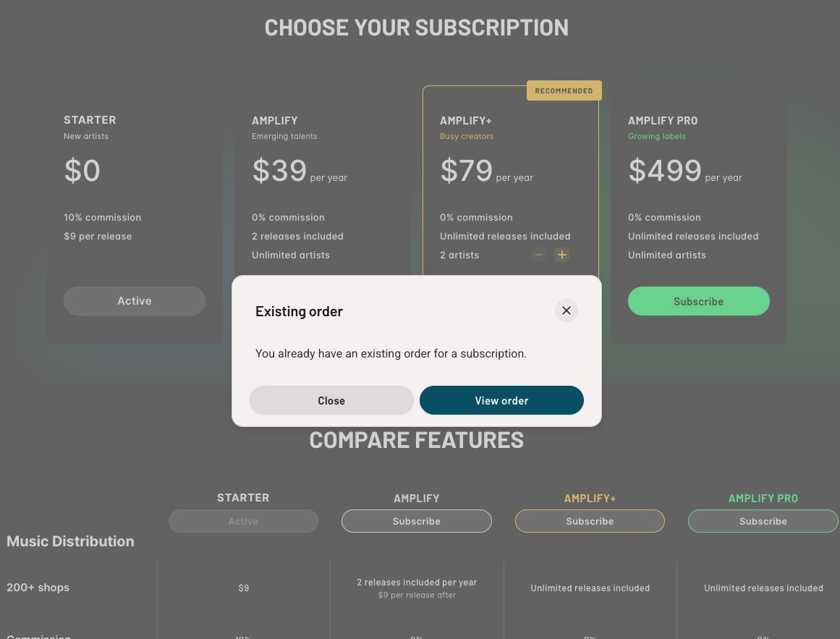
Task: Increase Amplify+ artists with plus icon
Action: [561, 255]
